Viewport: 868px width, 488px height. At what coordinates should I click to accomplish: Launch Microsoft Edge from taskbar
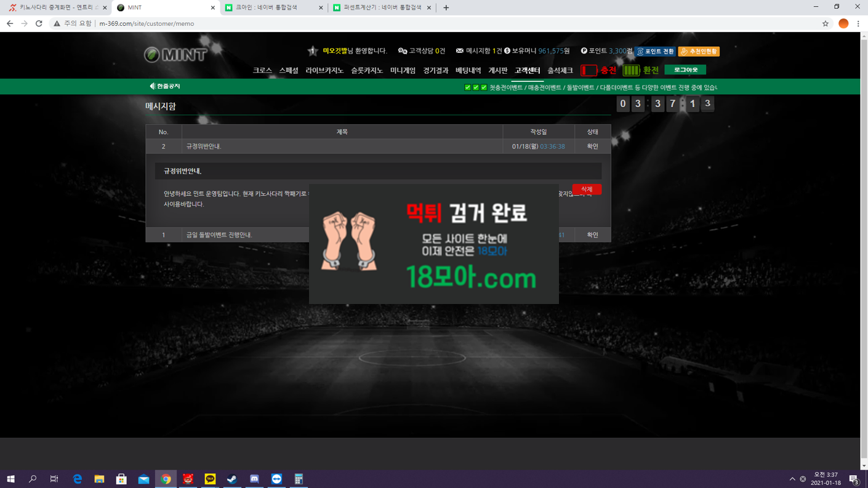tap(77, 479)
